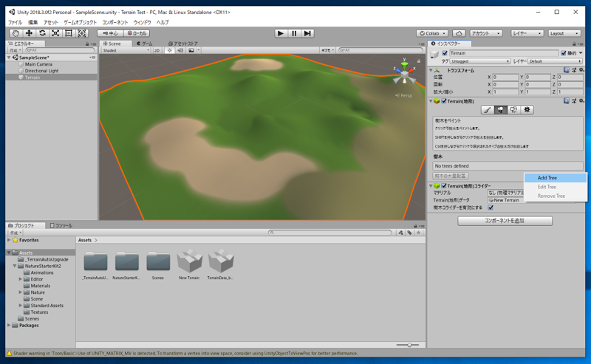Expand the Favorites tree node
Image resolution: width=591 pixels, height=364 pixels.
(9, 240)
